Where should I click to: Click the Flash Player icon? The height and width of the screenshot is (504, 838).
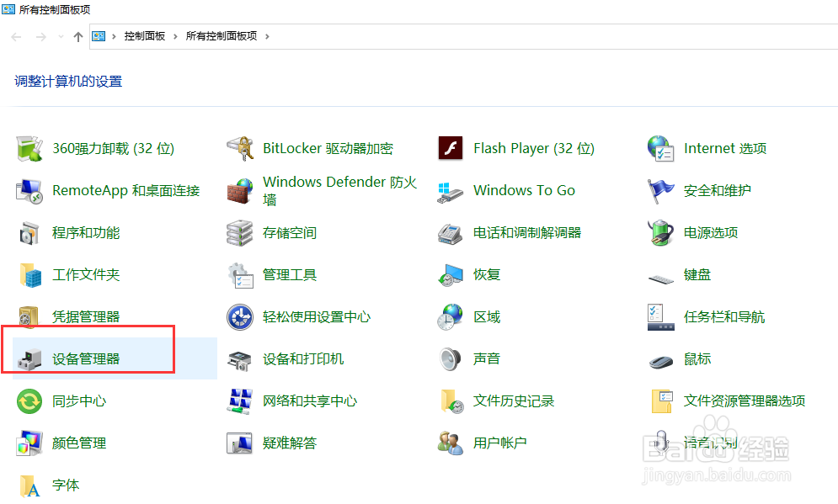coord(451,148)
